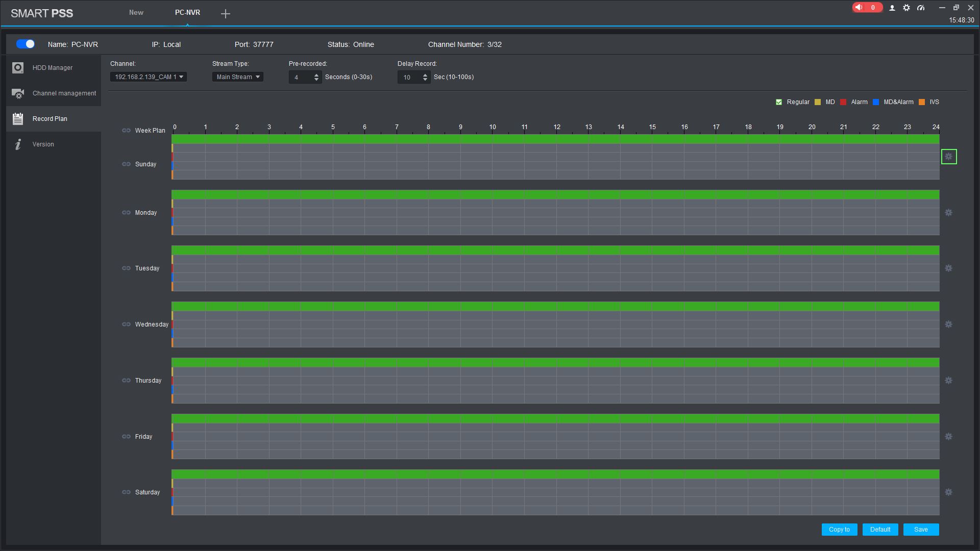Select the Alarm record type box
The width and height of the screenshot is (980, 551).
point(843,102)
